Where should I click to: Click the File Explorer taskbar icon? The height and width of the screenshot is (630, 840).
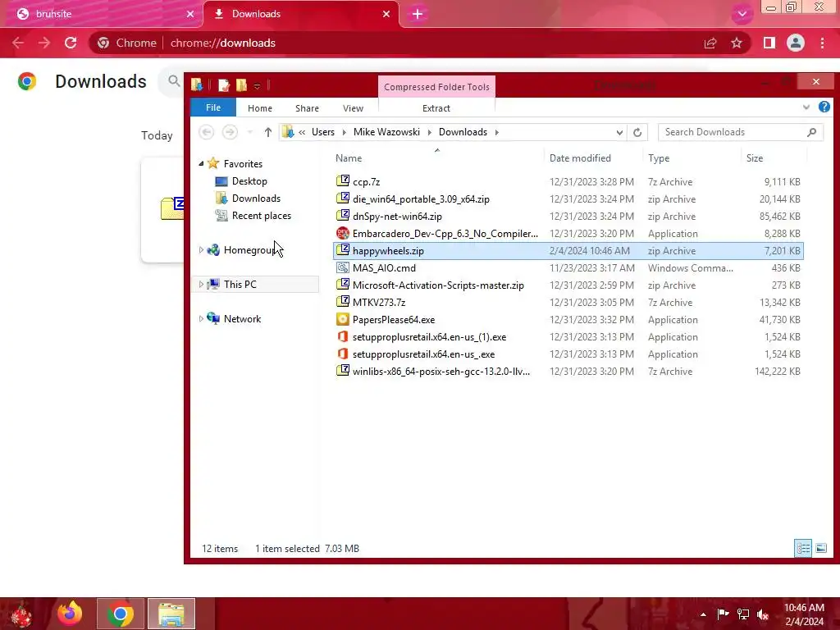tap(171, 614)
